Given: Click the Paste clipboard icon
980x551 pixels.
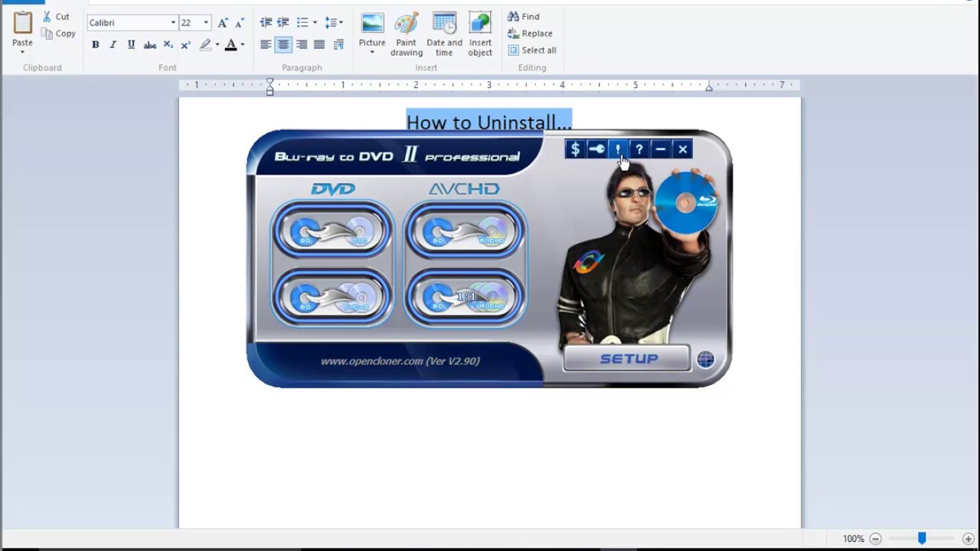Looking at the screenshot, I should (x=22, y=23).
